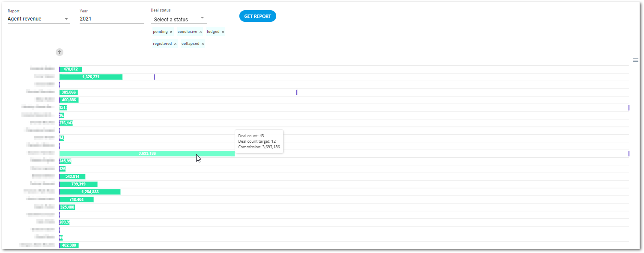This screenshot has width=644, height=253.
Task: Click the bar labeled 3,693,186
Action: click(x=147, y=153)
